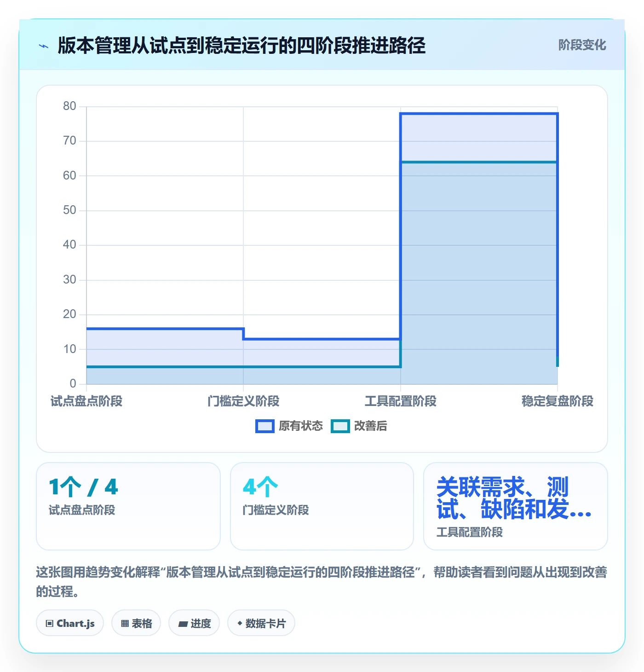Click the 50 y-axis tick value
Viewport: 644px width, 672px height.
click(69, 210)
